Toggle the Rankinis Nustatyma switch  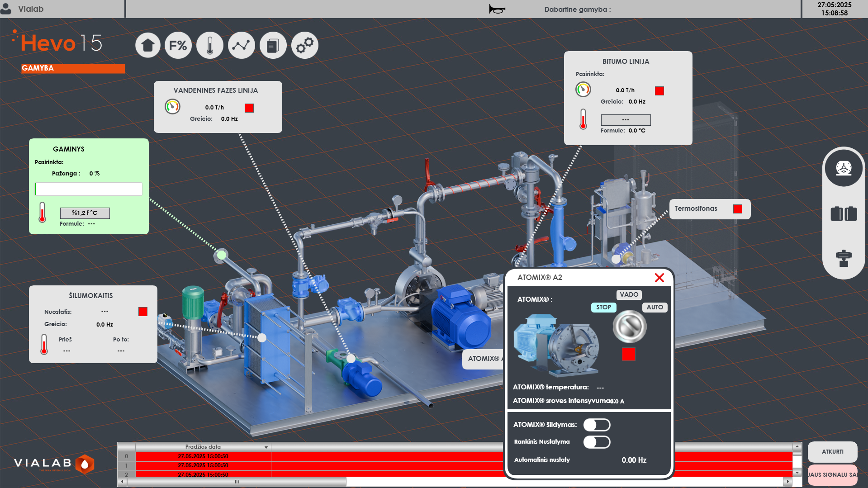click(x=597, y=442)
